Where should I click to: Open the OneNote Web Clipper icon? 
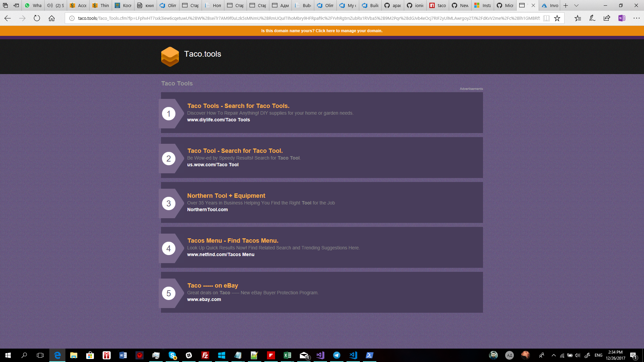coord(621,18)
